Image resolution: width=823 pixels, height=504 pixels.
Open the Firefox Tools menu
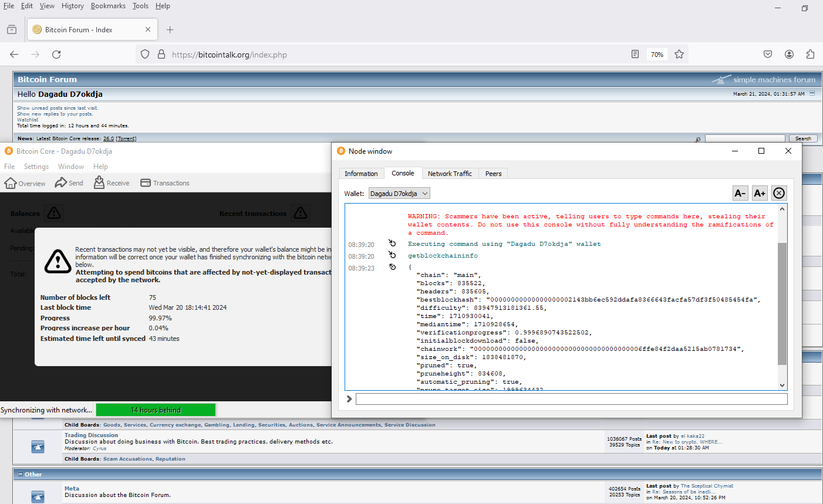(140, 6)
